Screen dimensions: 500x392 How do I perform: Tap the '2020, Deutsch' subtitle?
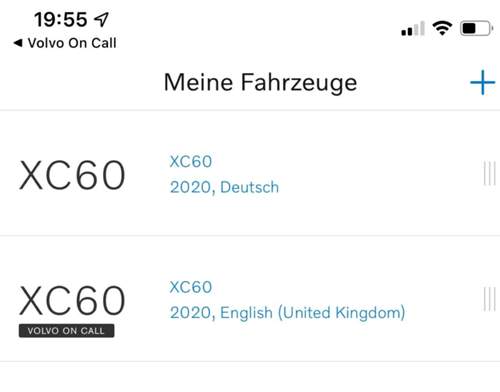224,187
